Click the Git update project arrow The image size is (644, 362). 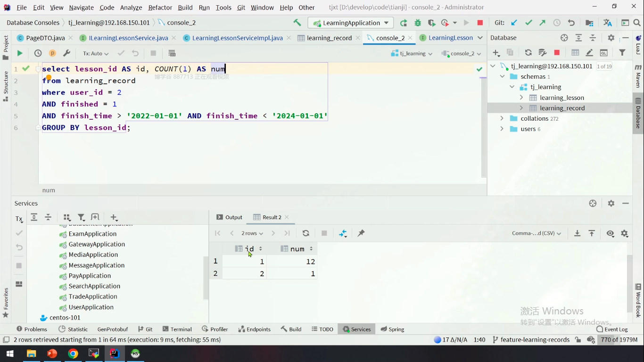[514, 23]
